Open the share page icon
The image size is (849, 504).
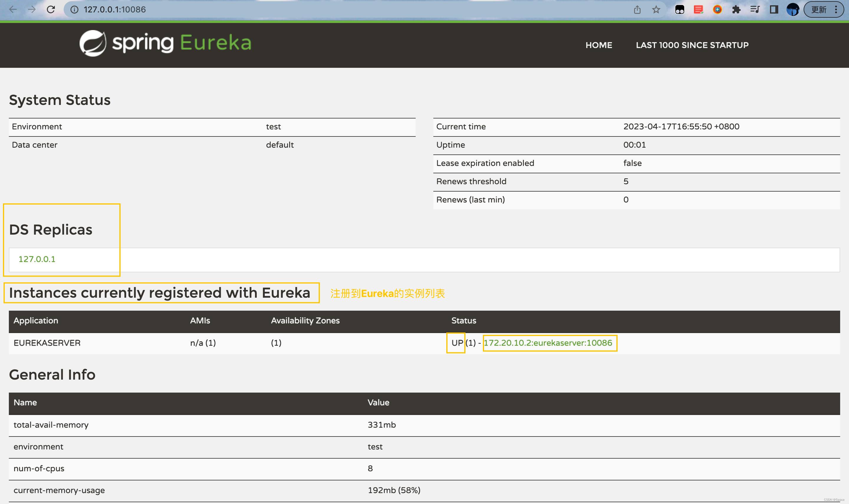click(637, 9)
